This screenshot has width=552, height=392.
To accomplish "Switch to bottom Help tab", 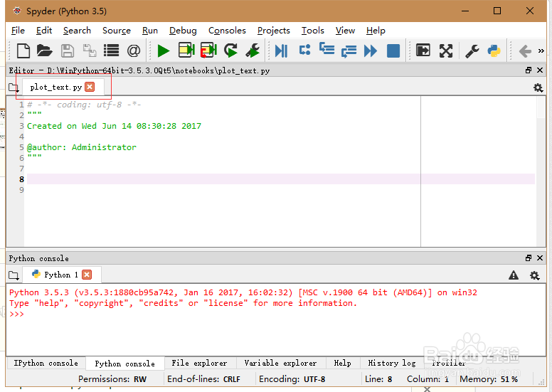I will (343, 363).
